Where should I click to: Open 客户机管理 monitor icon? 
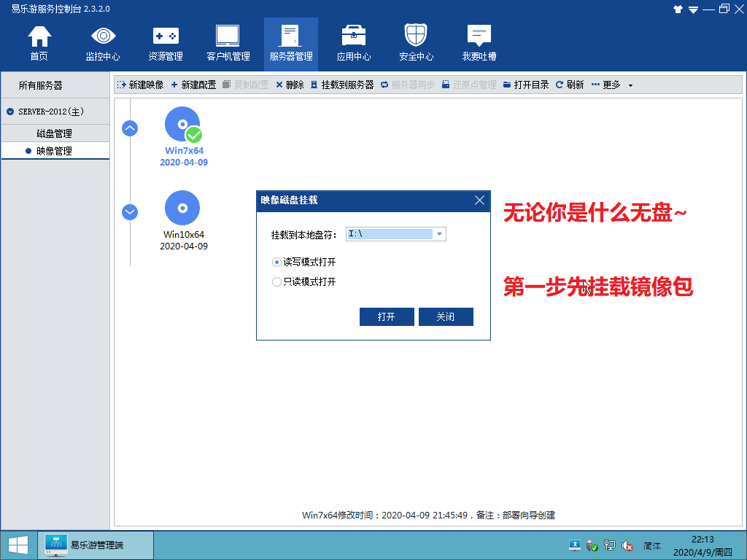[x=228, y=43]
